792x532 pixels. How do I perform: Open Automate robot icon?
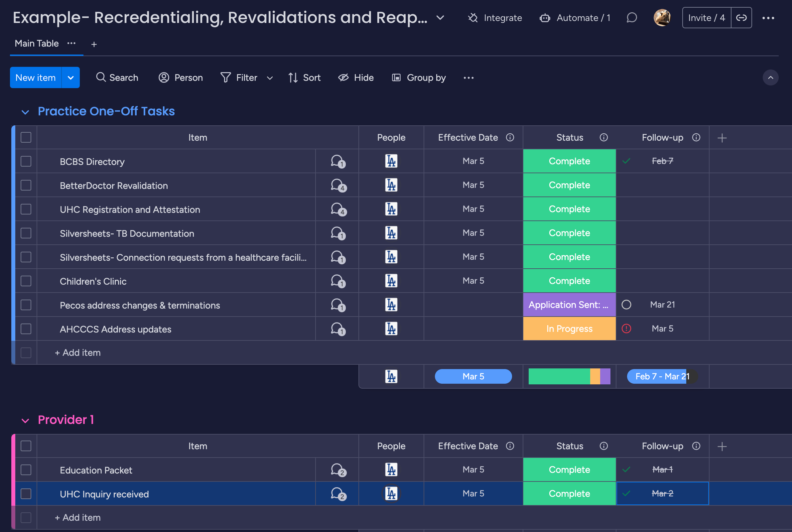(545, 18)
